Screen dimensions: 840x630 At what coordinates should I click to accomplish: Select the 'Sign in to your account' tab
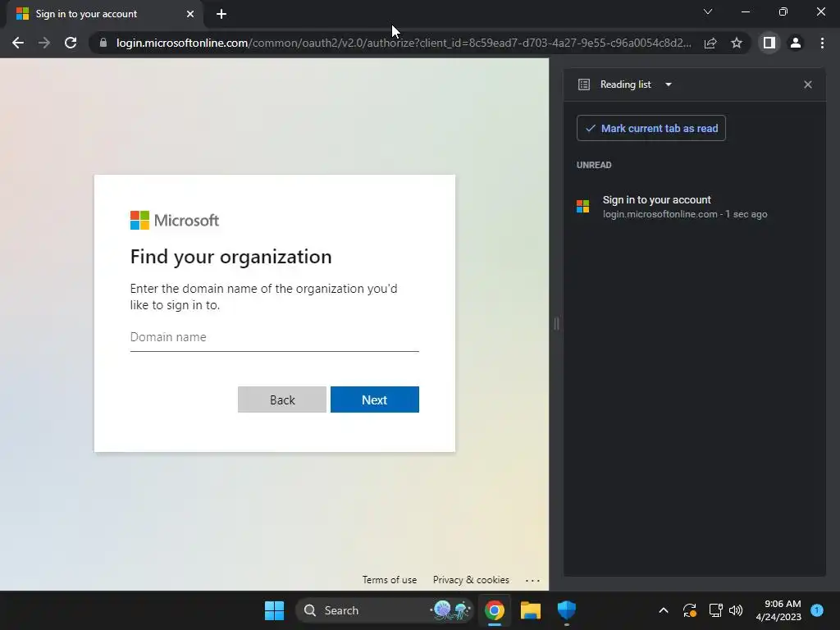click(x=104, y=14)
